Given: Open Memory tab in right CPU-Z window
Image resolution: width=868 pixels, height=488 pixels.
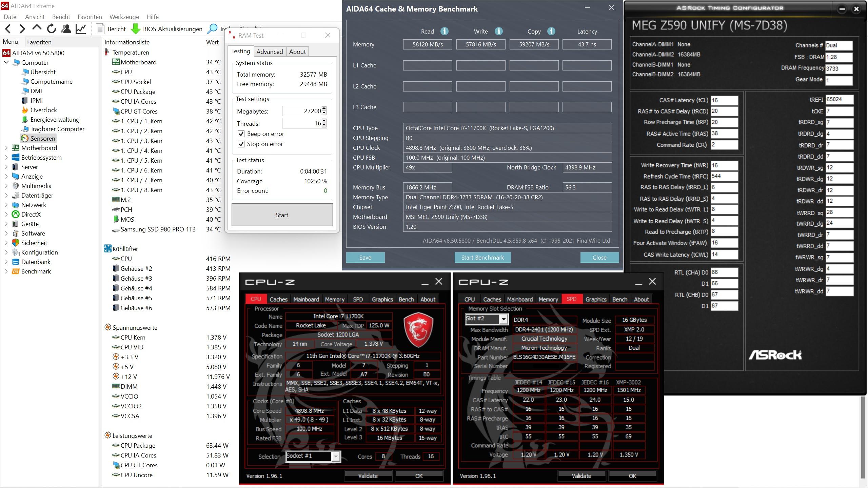Looking at the screenshot, I should click(x=548, y=299).
